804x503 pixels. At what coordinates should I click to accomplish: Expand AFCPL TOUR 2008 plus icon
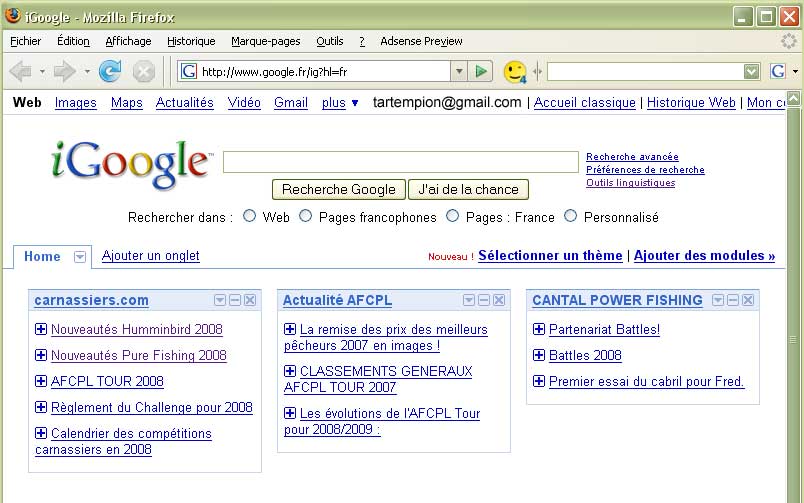point(41,381)
